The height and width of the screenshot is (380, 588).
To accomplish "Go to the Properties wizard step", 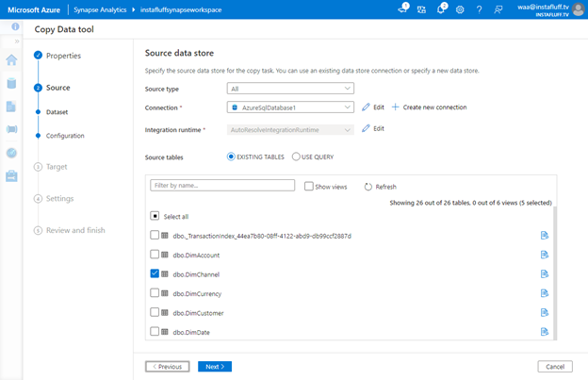I will click(x=63, y=56).
